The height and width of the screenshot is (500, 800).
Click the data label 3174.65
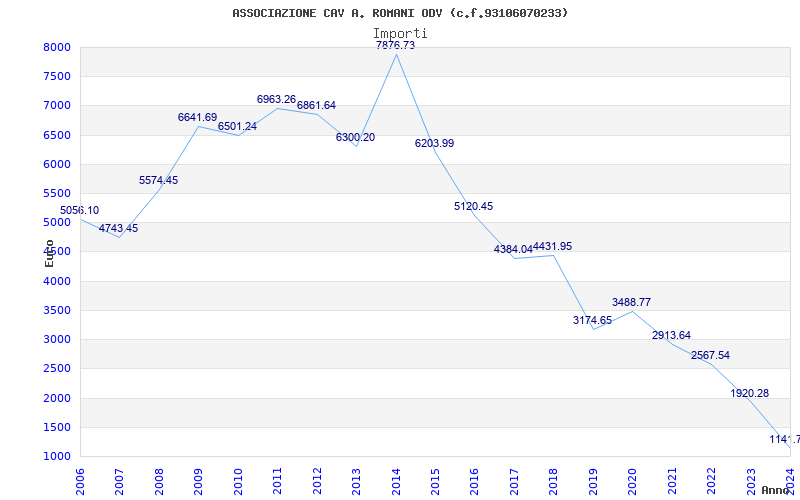(x=592, y=320)
